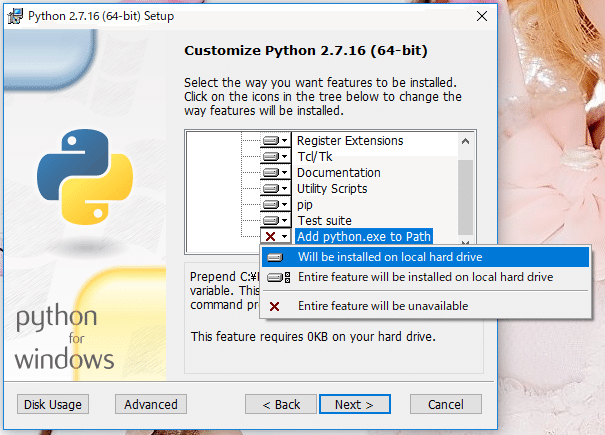Screen dimensions: 605x435
Task: Open pip feature install-state dropdown
Action: pos(275,204)
